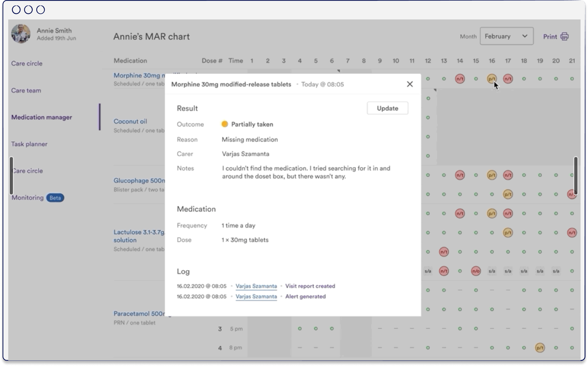Open the Lactulose solution medication link
The height and width of the screenshot is (366, 588).
(139, 236)
